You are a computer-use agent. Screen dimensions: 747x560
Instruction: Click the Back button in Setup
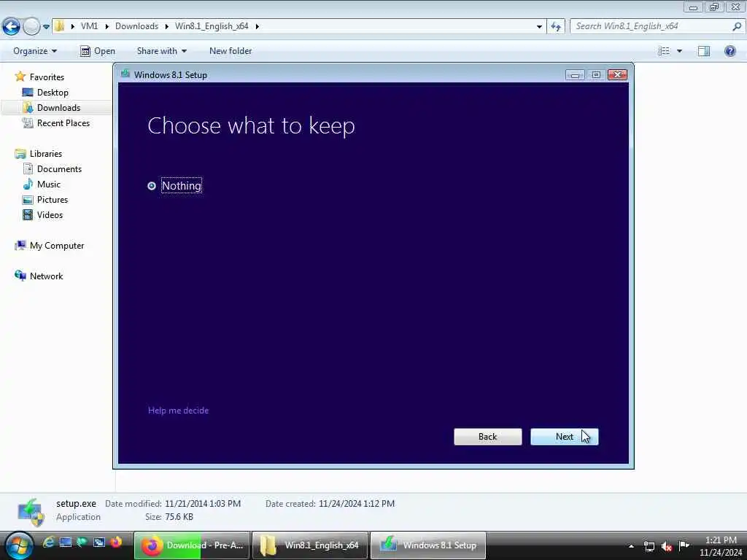[487, 437]
